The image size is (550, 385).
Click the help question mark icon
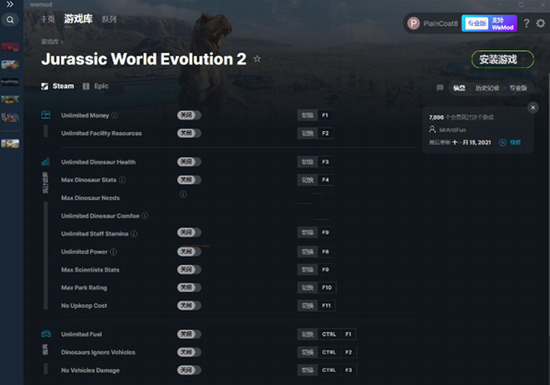click(526, 23)
